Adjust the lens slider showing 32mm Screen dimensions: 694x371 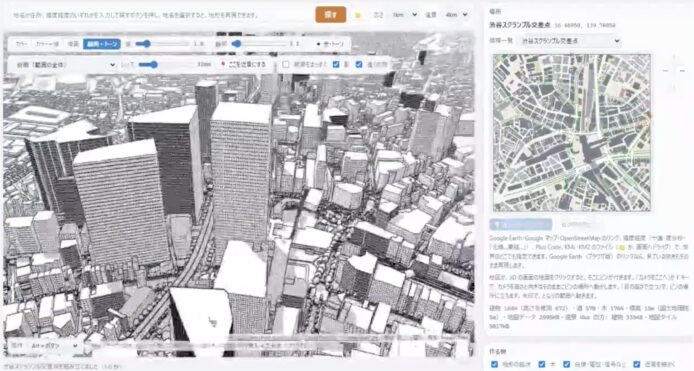coord(166,65)
